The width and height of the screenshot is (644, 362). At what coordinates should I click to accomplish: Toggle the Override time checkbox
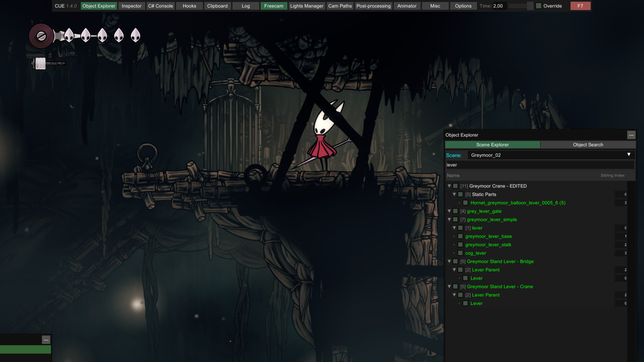539,6
